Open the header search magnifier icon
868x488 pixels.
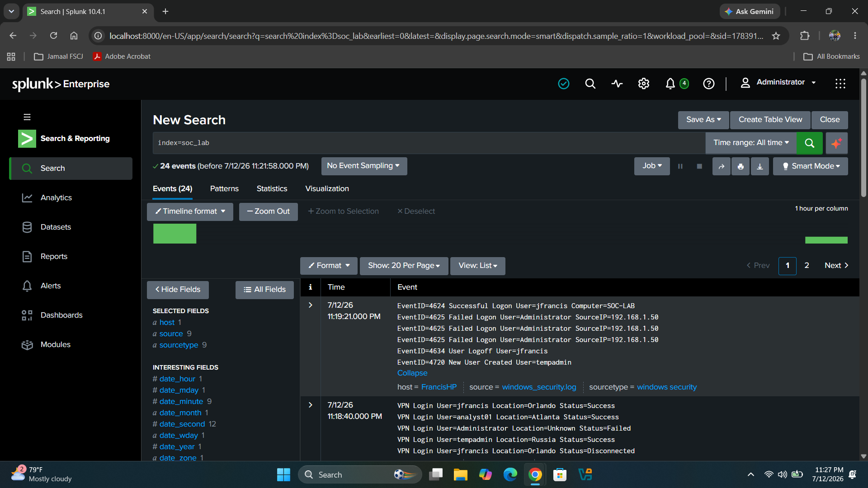pyautogui.click(x=590, y=84)
